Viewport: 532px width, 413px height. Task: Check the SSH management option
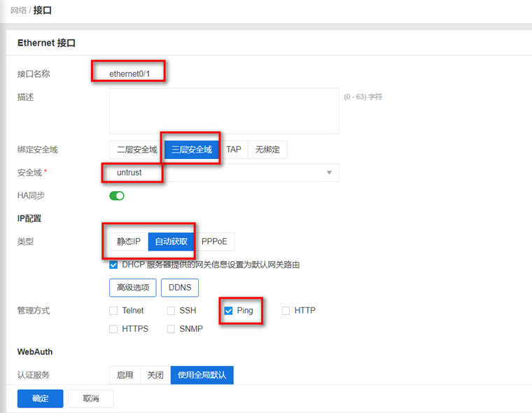[x=171, y=310]
